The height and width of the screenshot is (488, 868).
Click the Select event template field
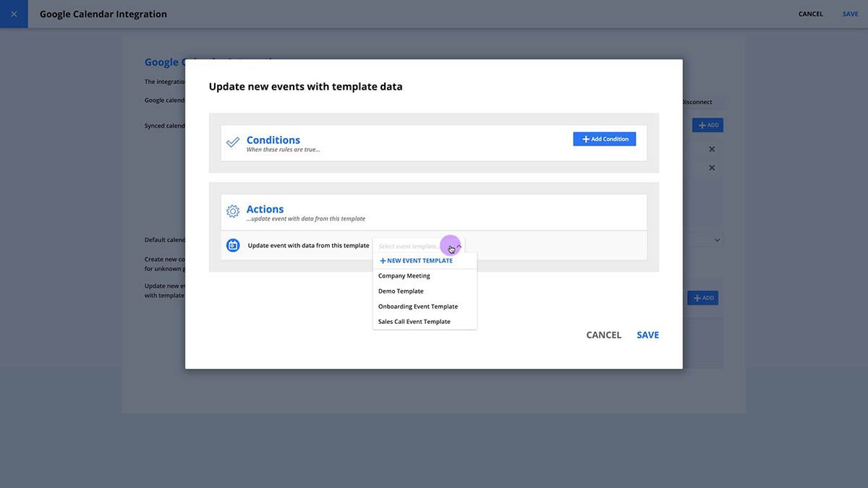[419, 246]
